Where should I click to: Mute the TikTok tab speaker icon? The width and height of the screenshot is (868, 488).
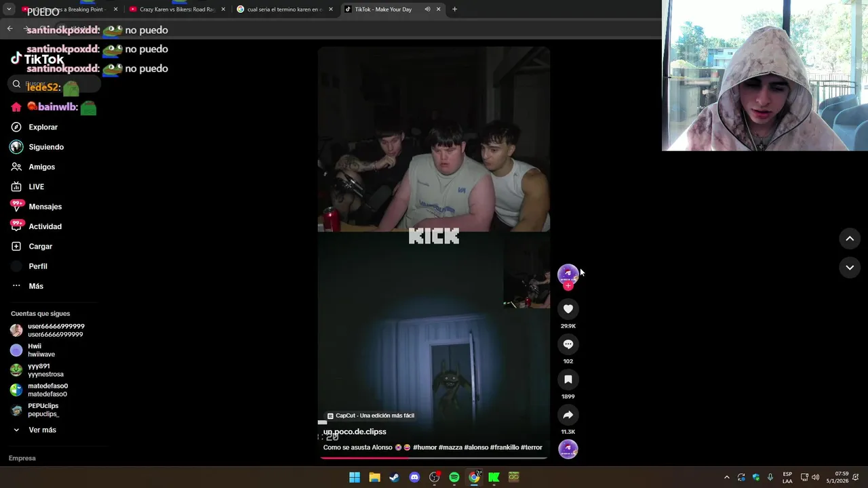(427, 9)
